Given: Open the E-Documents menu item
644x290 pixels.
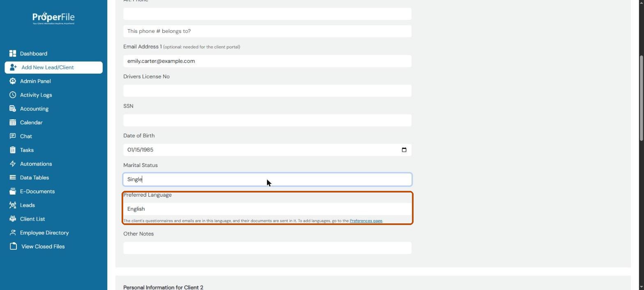Looking at the screenshot, I should tap(37, 191).
